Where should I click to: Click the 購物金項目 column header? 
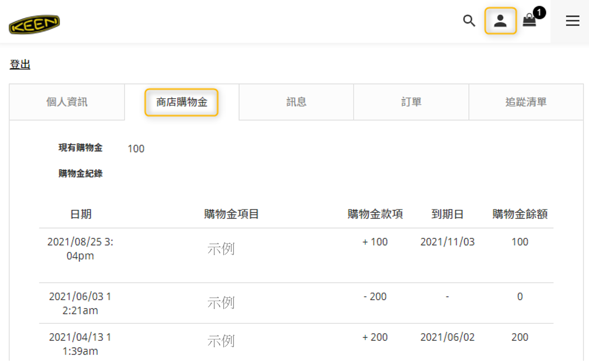point(231,214)
